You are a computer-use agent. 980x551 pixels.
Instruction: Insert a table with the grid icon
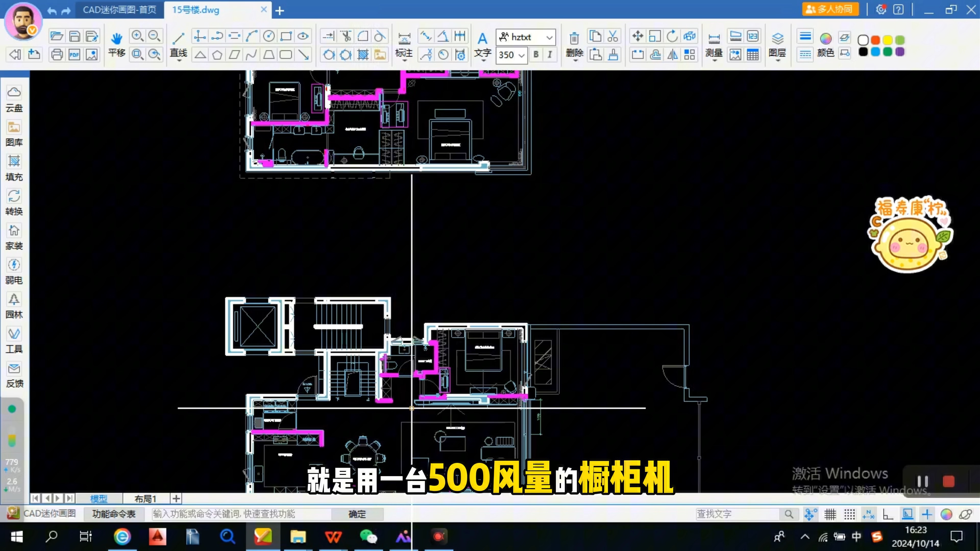[753, 55]
